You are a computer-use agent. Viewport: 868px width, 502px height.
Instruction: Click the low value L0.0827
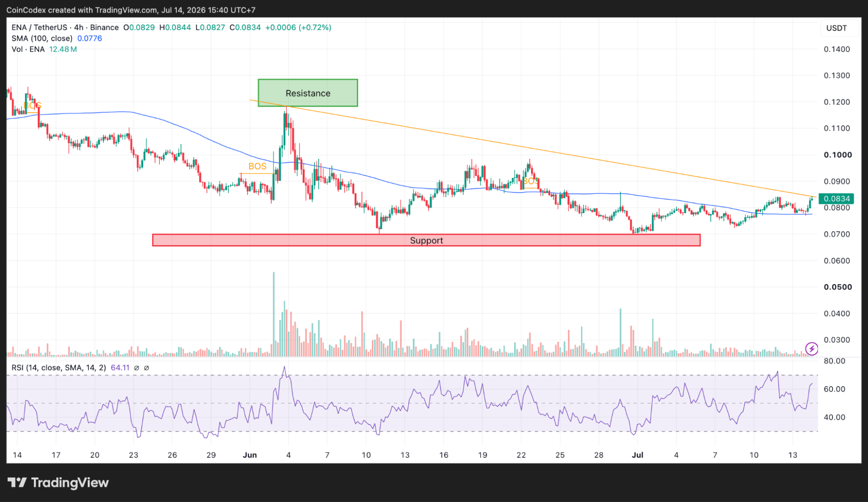click(210, 27)
